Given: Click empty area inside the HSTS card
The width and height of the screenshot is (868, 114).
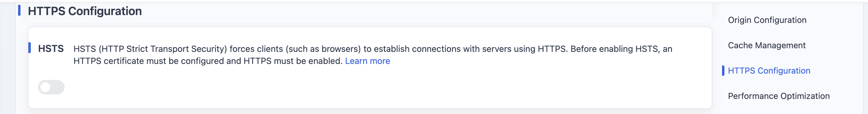Looking at the screenshot, I should (371, 89).
